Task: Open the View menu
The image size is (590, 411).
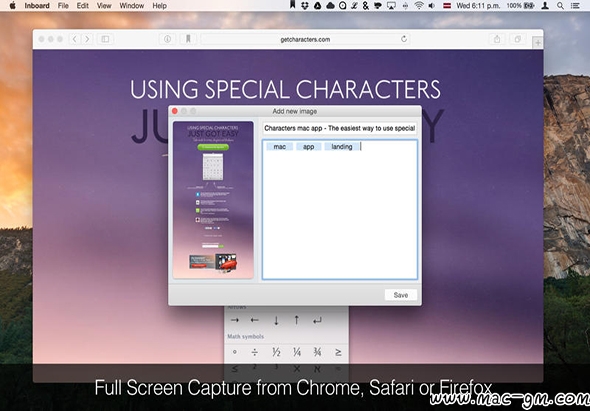Action: 104,6
